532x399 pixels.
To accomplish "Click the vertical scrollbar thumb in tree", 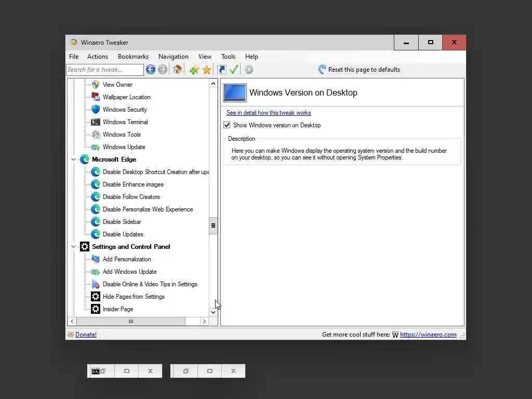I will point(213,225).
